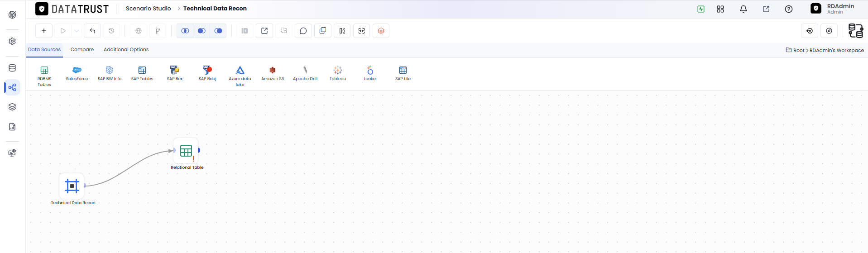The image size is (868, 253).
Task: Toggle the outlined overlapping-circles join option
Action: point(185,31)
